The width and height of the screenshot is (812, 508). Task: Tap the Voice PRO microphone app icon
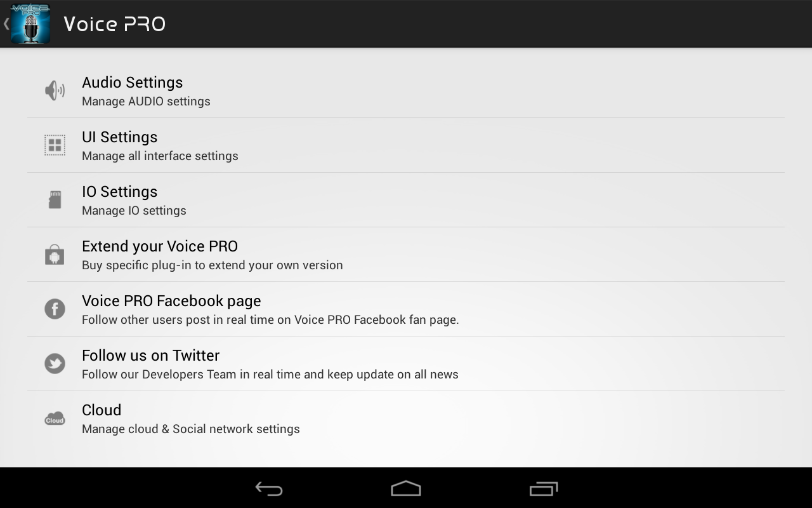click(30, 24)
